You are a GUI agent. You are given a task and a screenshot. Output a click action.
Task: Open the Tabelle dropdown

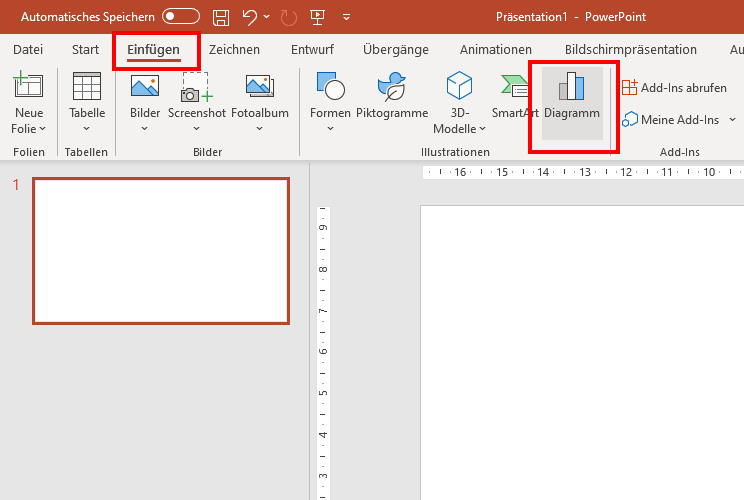87,129
